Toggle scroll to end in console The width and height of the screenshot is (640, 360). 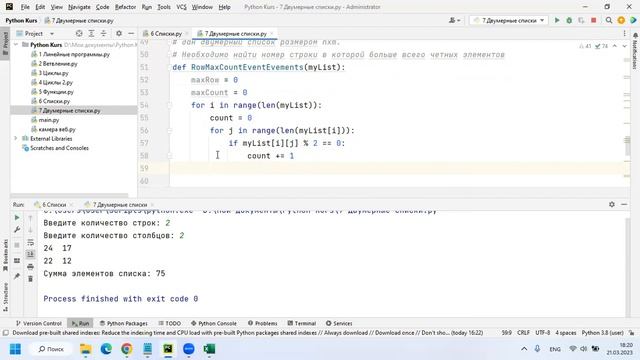coord(30,254)
